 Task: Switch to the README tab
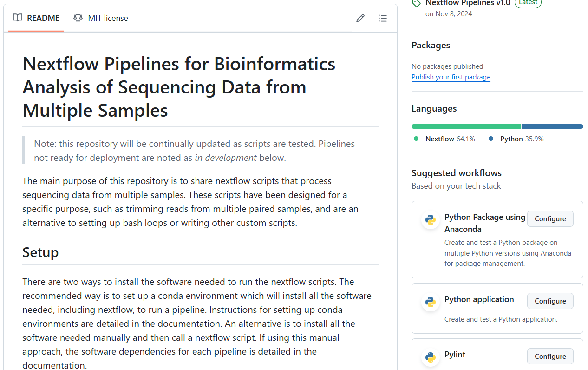coord(36,18)
